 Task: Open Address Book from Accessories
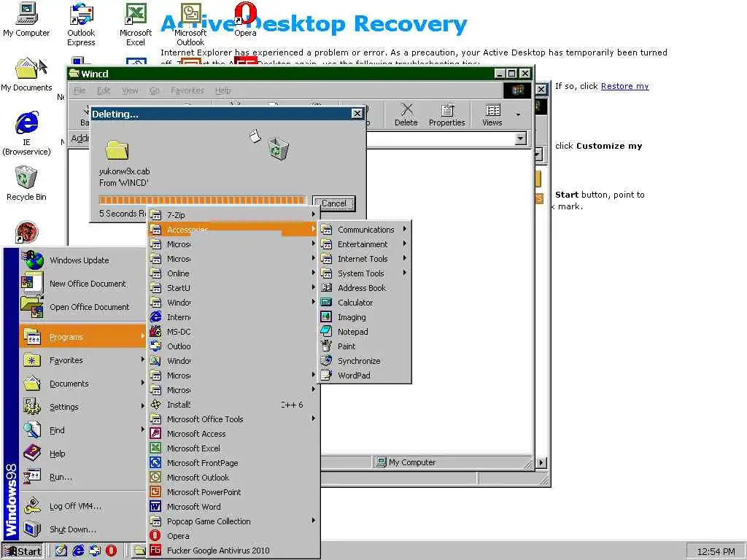(365, 287)
